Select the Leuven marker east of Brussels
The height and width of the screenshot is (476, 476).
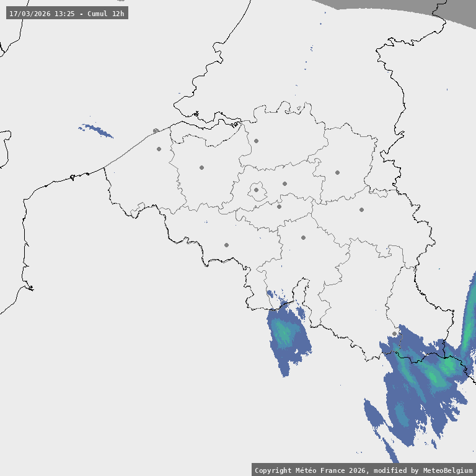point(284,183)
